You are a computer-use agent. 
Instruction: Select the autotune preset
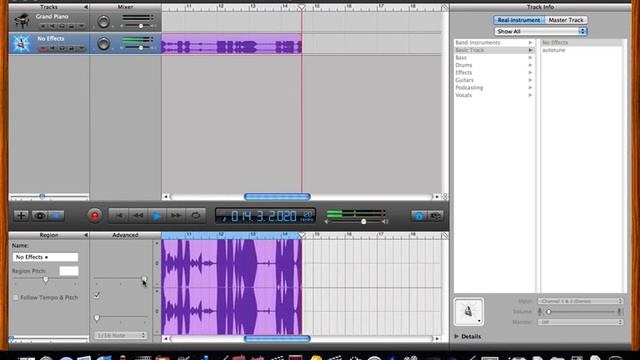pyautogui.click(x=582, y=50)
